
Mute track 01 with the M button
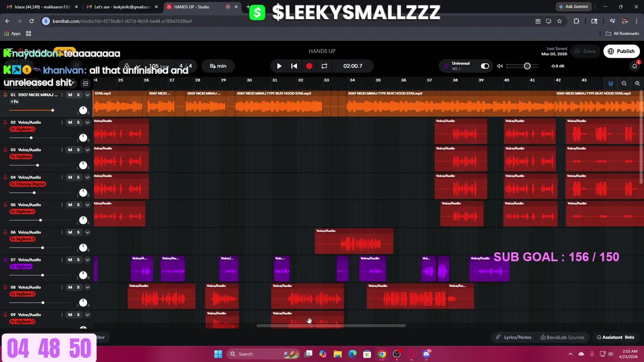pyautogui.click(x=70, y=95)
